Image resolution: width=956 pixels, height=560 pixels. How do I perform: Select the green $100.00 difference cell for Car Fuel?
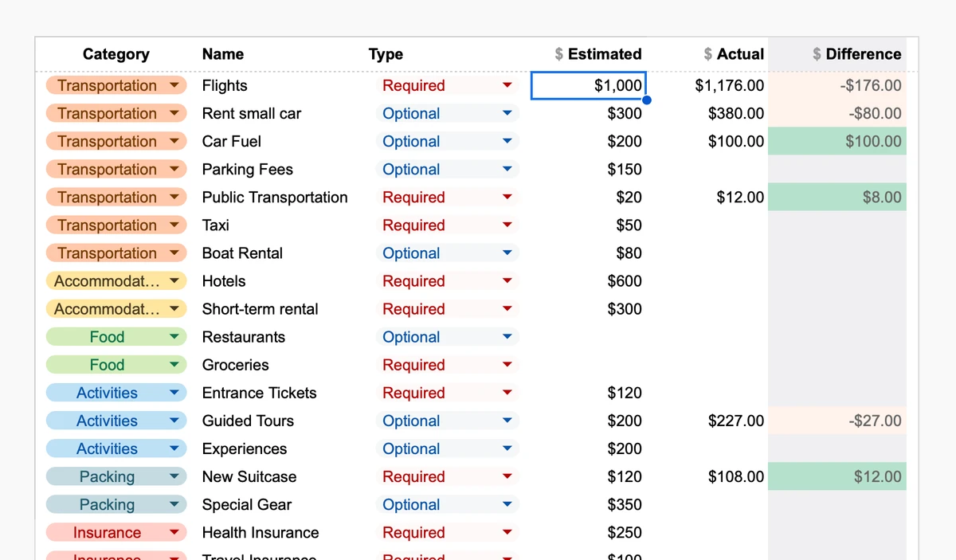(836, 141)
